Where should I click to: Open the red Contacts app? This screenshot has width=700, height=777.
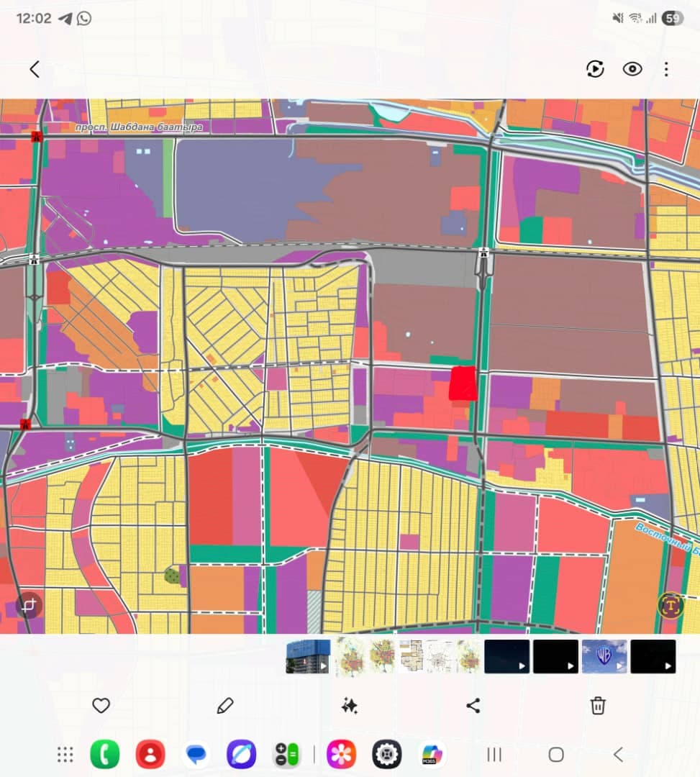150,754
